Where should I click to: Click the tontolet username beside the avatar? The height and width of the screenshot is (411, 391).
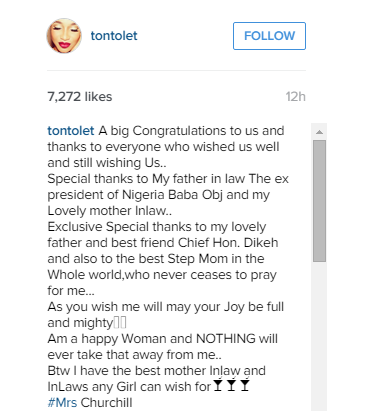tap(114, 36)
